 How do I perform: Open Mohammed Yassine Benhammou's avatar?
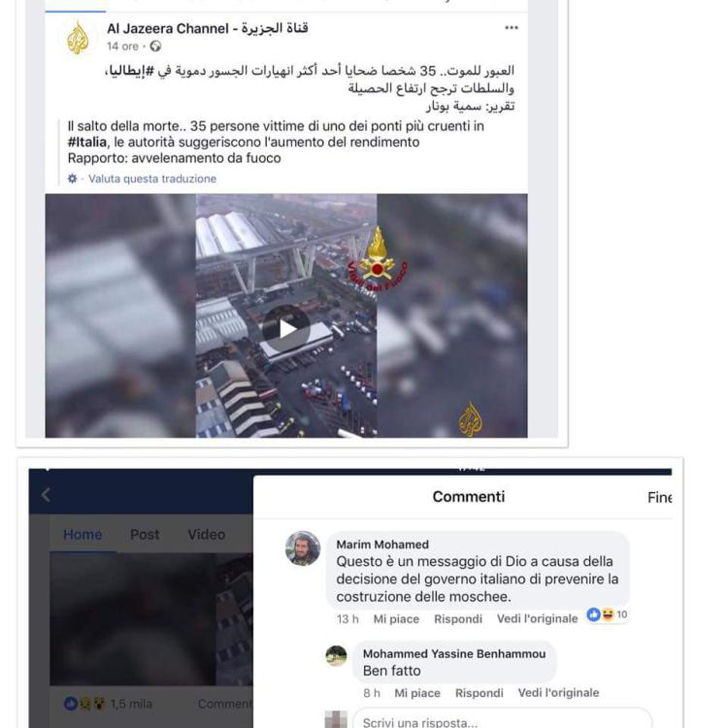pos(336,655)
